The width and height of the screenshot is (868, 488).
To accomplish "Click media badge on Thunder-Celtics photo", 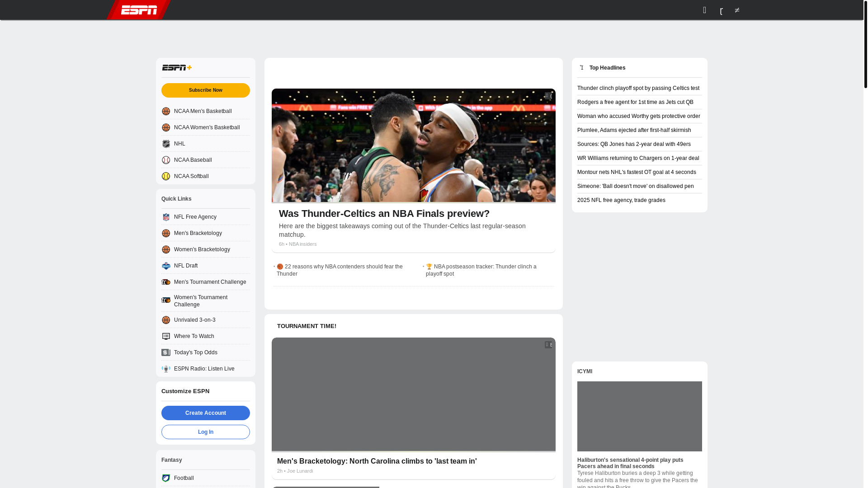I will point(548,96).
